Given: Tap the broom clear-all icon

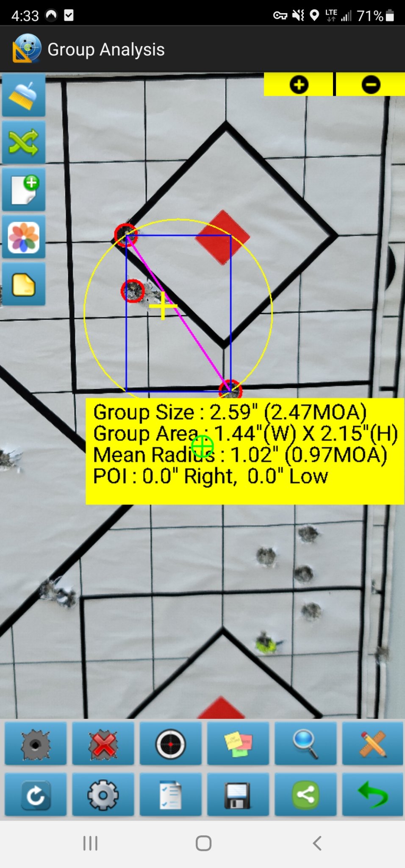Looking at the screenshot, I should point(24,95).
